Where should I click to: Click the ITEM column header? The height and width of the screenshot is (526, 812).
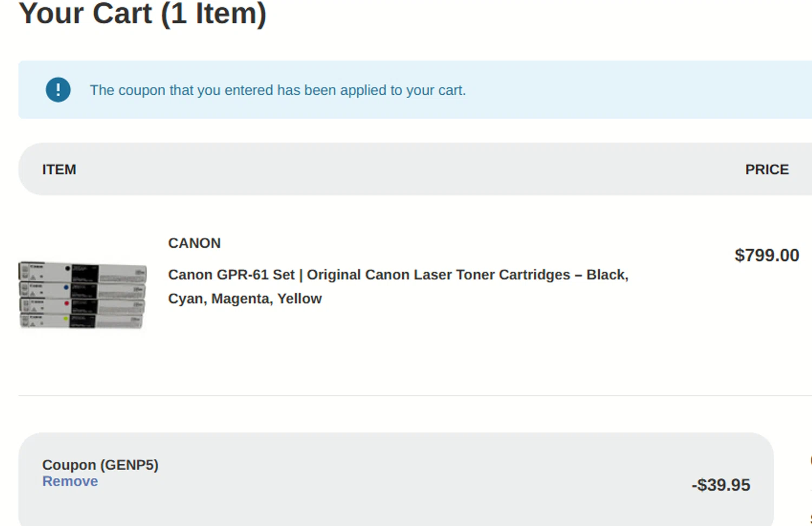(59, 169)
